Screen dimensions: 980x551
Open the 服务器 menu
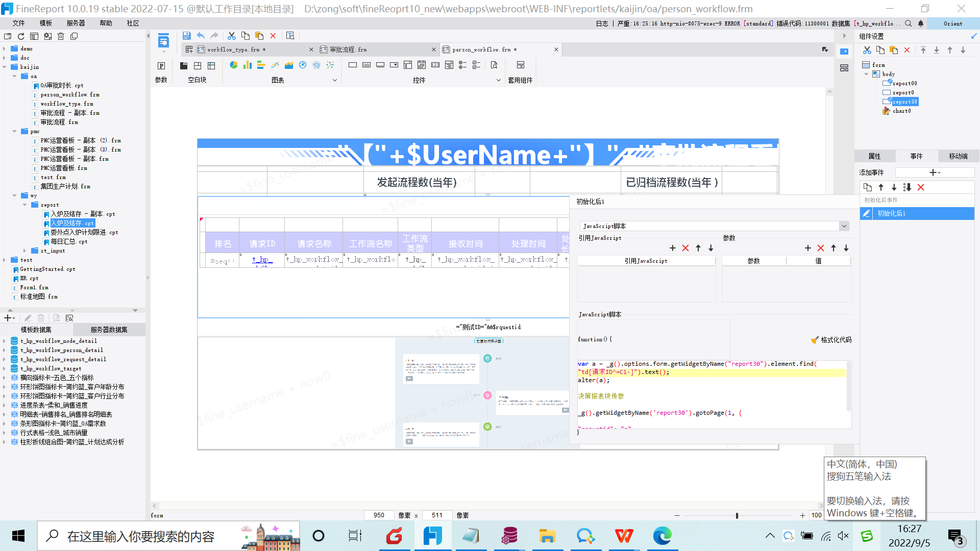[x=76, y=23]
